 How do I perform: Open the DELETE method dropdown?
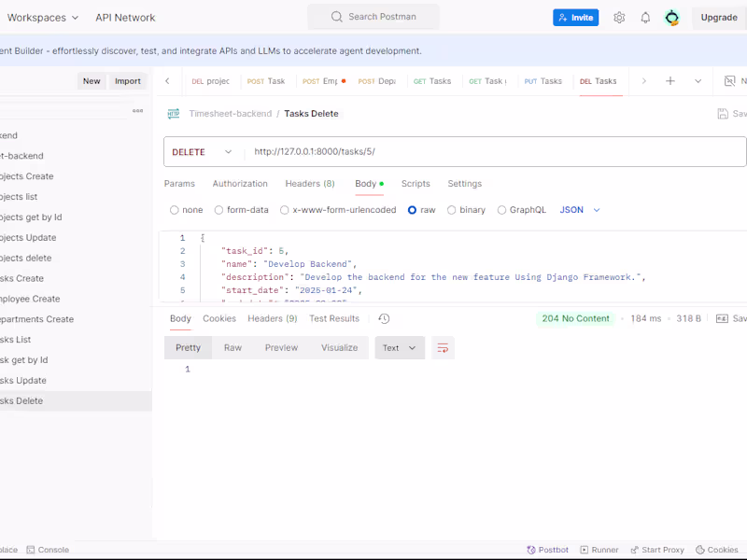point(202,152)
